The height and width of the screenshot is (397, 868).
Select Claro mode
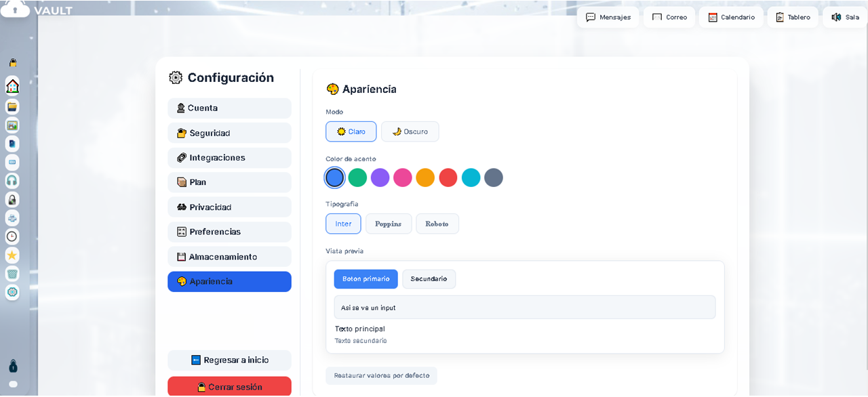pos(351,131)
